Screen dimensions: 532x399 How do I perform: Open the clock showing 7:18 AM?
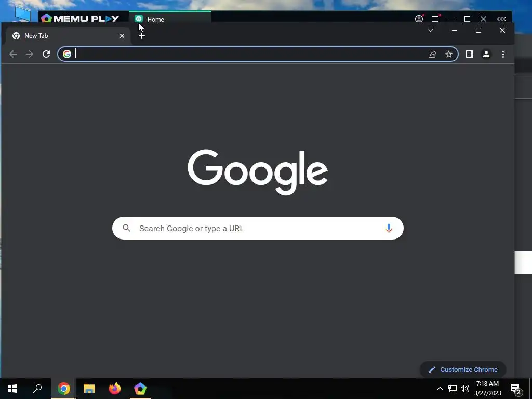[x=487, y=389]
